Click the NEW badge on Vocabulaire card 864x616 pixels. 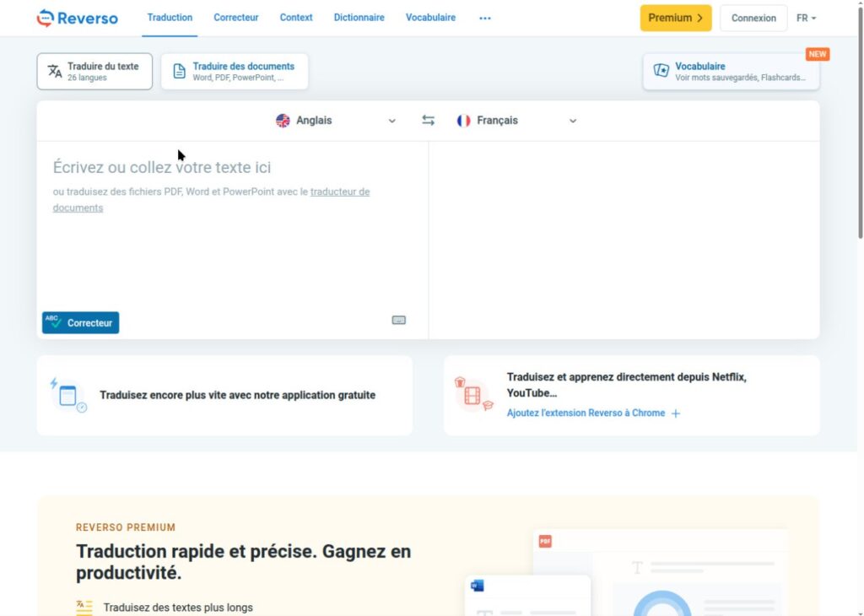[817, 54]
